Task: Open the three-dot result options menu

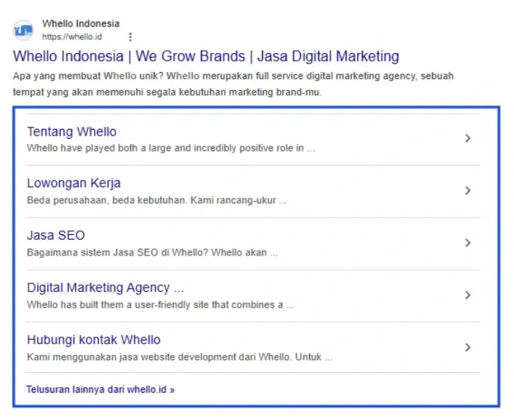Action: [130, 36]
